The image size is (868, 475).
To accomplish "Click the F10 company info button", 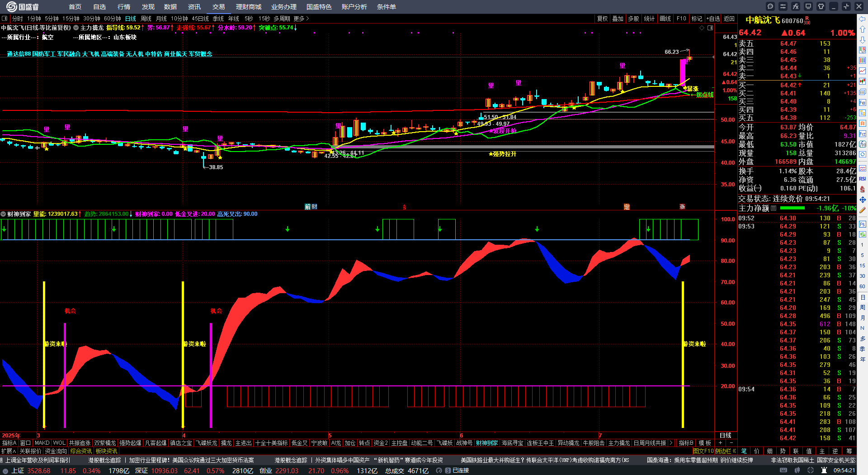I will point(681,19).
